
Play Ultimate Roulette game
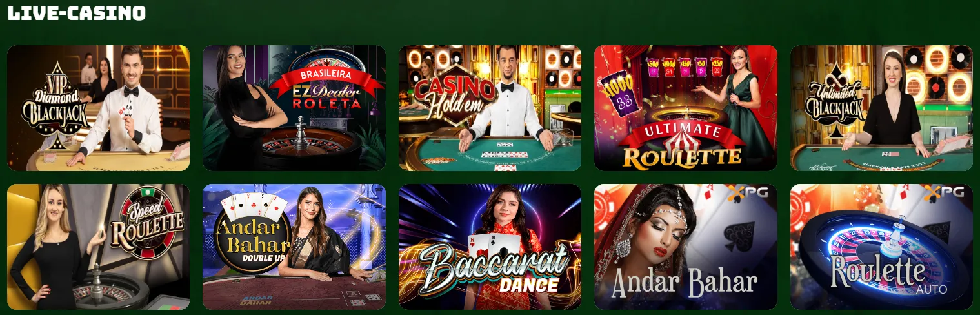(686, 108)
